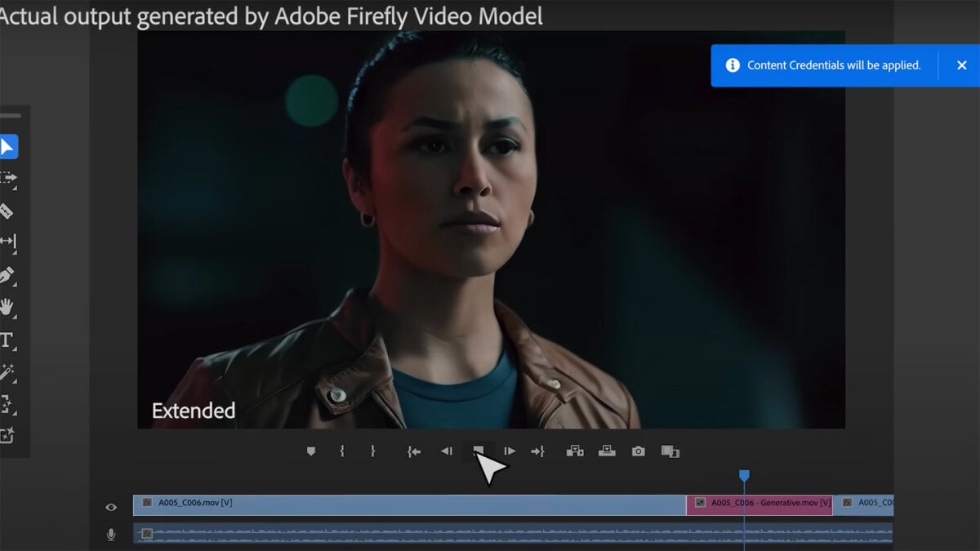980x551 pixels.
Task: Enable voice-over record via microphone icon
Action: click(111, 534)
